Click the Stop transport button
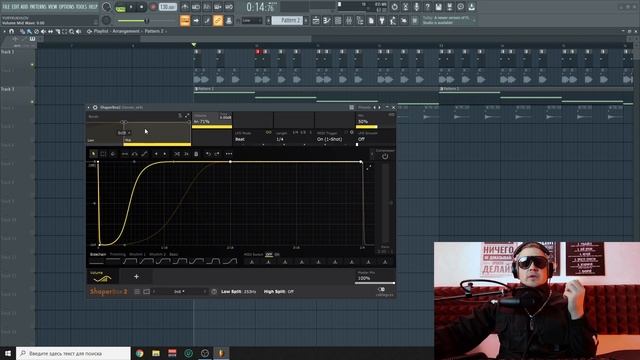 pos(141,7)
